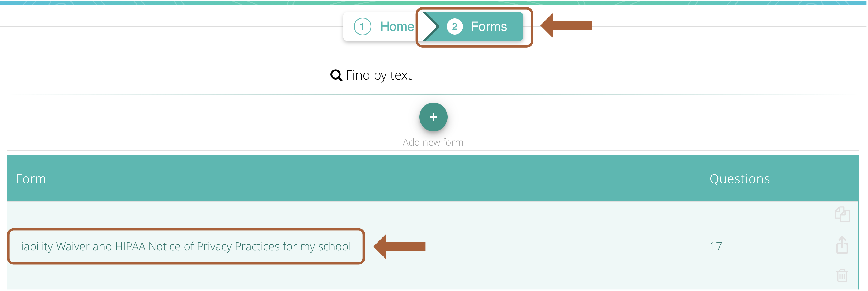Click the magnifying glass search icon

[336, 75]
